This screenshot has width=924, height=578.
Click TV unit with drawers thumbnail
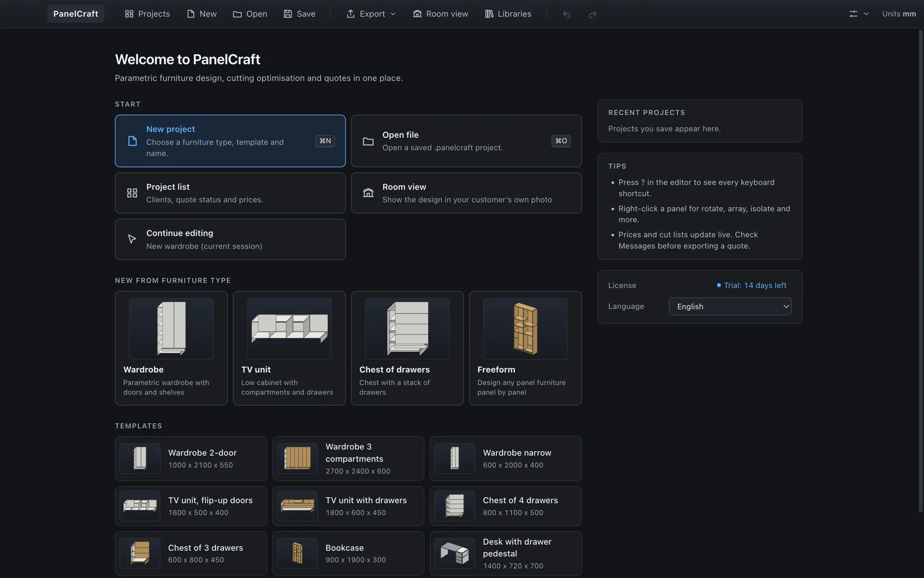298,506
